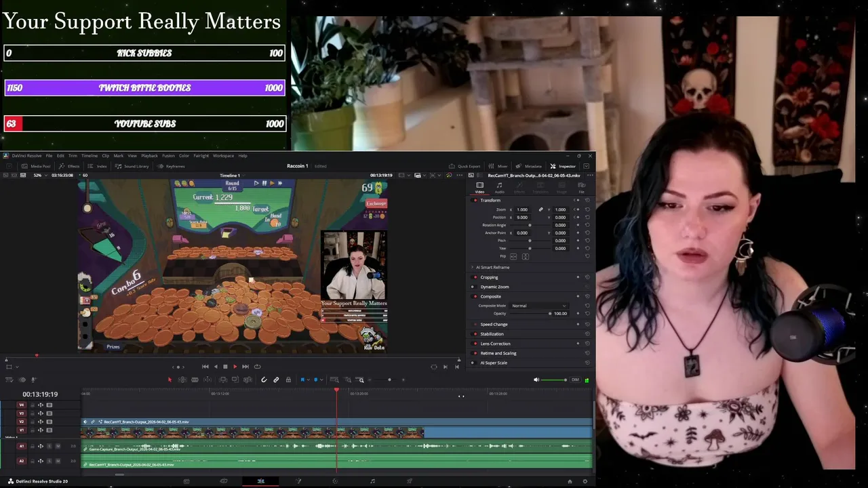Adjust the Rotation Angle slider
This screenshot has height=488, width=868.
530,225
